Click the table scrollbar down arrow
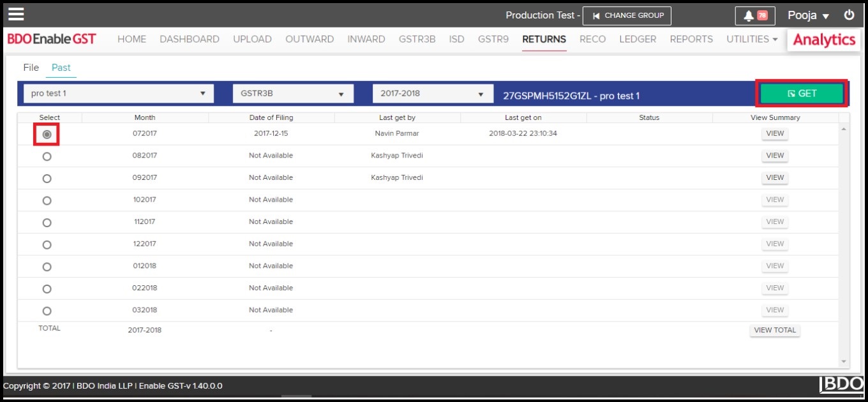 pyautogui.click(x=844, y=362)
